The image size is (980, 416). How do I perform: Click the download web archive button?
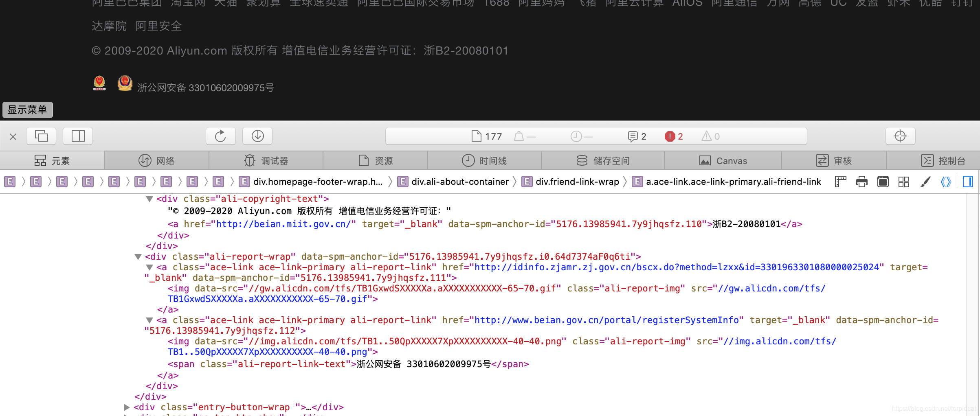click(x=257, y=136)
